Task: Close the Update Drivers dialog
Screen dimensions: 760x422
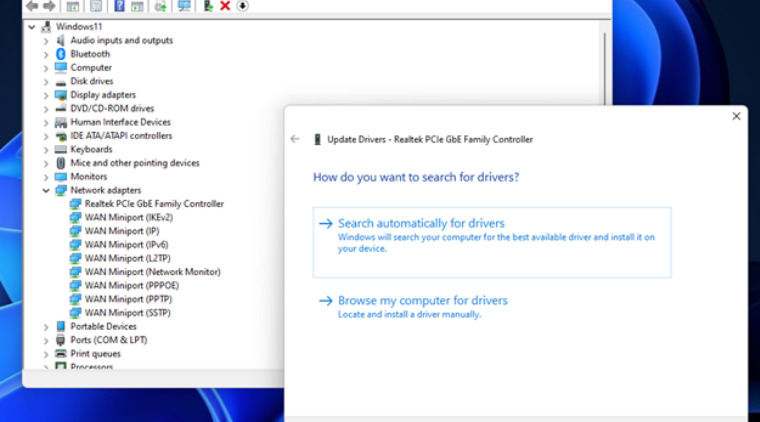Action: 736,116
